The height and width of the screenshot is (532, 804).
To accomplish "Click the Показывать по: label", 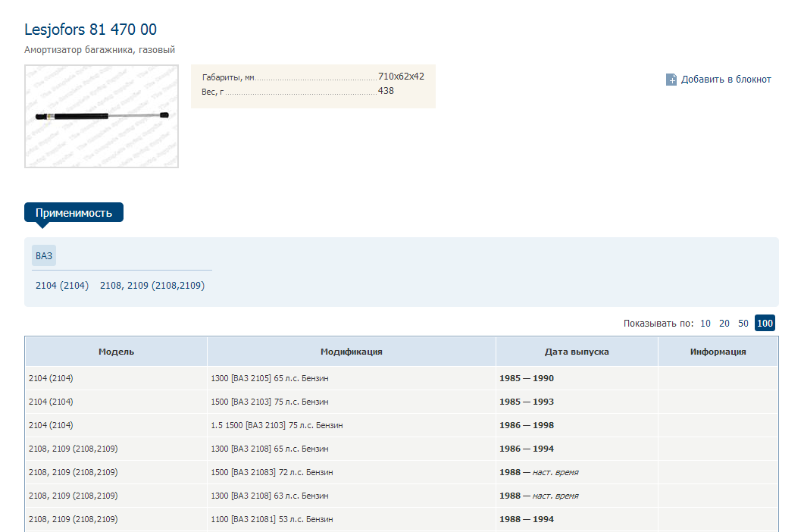I will point(659,323).
